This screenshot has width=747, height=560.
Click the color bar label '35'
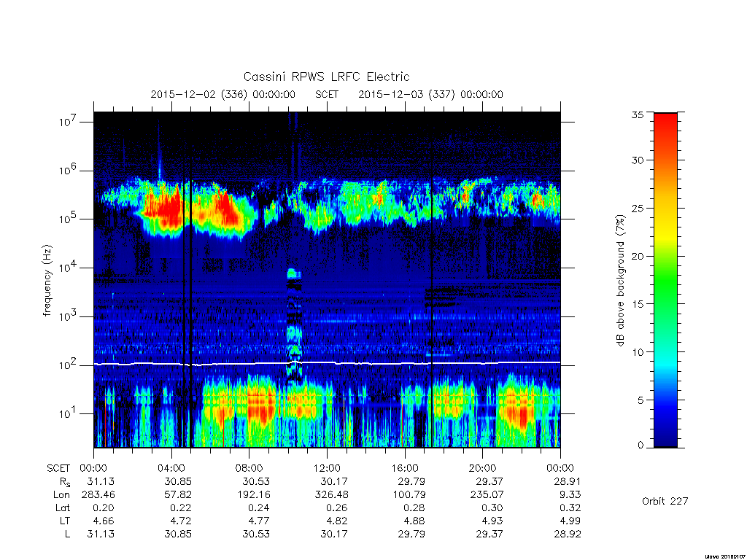(x=638, y=114)
